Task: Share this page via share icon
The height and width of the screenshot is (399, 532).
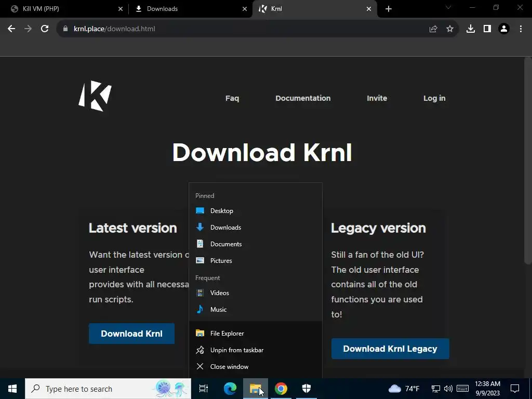Action: click(x=433, y=29)
